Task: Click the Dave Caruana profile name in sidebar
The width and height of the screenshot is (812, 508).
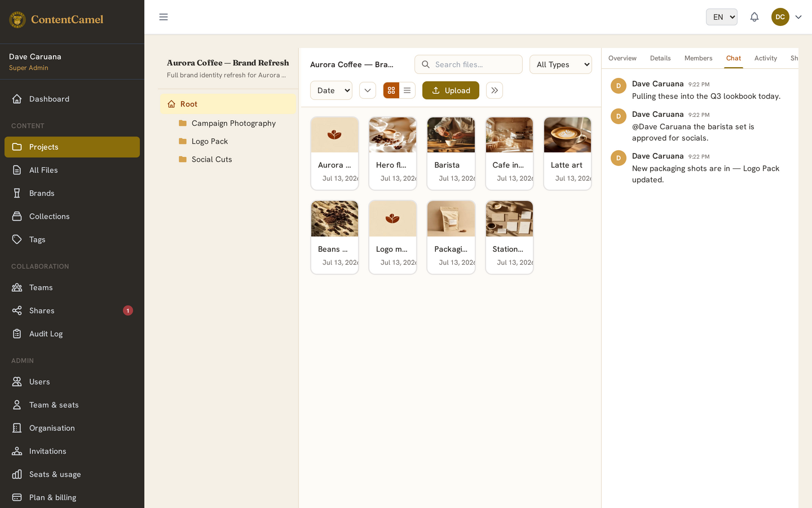Action: click(35, 56)
